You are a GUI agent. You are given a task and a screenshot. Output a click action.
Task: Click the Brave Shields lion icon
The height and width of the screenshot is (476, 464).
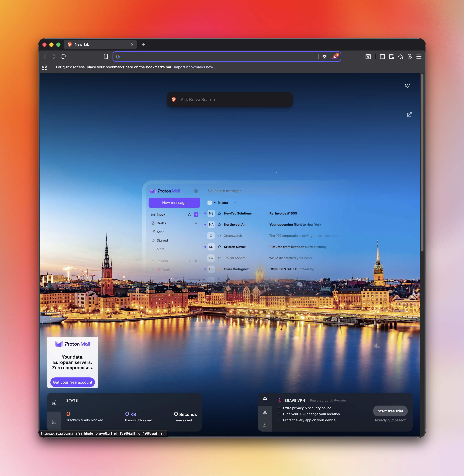coord(324,57)
